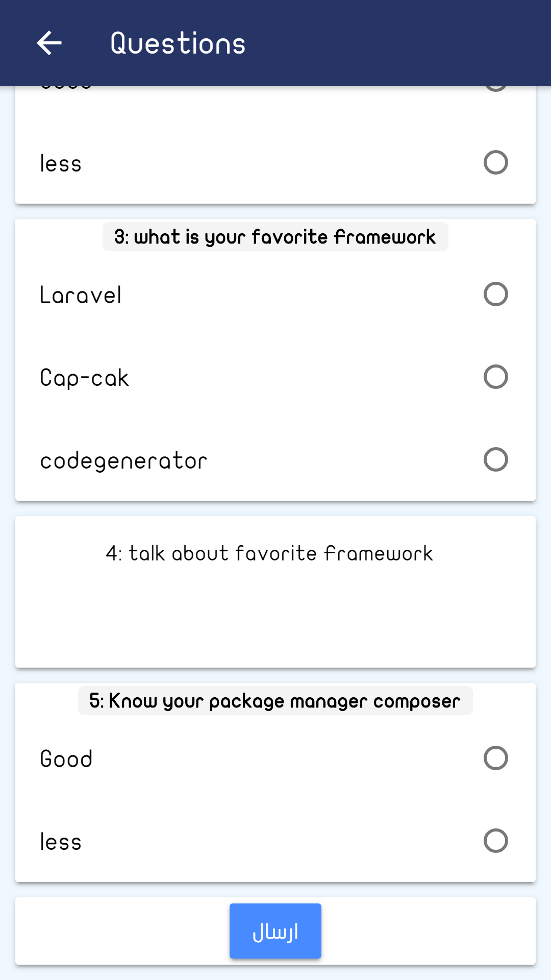
Task: Click the Good option label text
Action: coord(66,759)
